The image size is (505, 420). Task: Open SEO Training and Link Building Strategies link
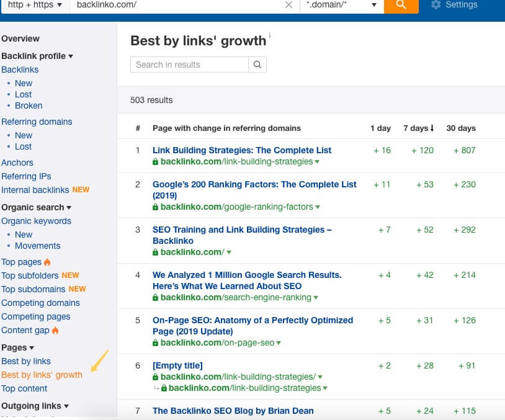click(242, 235)
